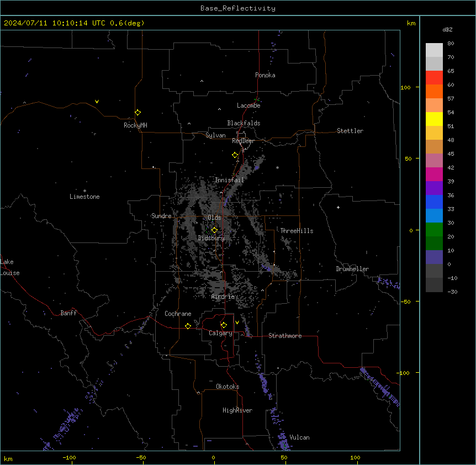Click the Cochrane label

point(178,314)
